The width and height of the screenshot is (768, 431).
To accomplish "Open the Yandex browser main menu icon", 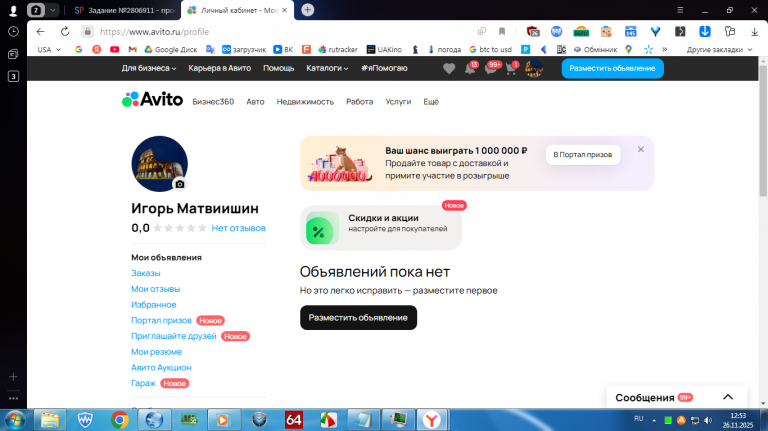I will pyautogui.click(x=680, y=10).
